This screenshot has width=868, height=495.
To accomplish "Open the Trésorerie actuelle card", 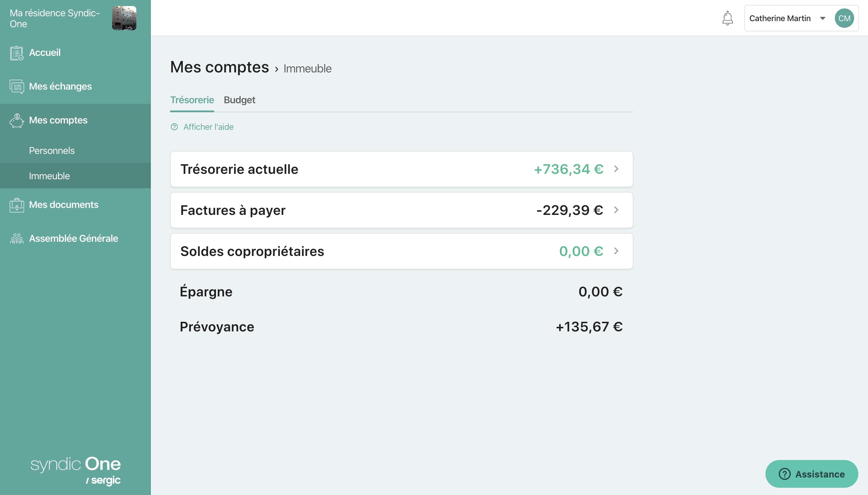I will (x=401, y=169).
